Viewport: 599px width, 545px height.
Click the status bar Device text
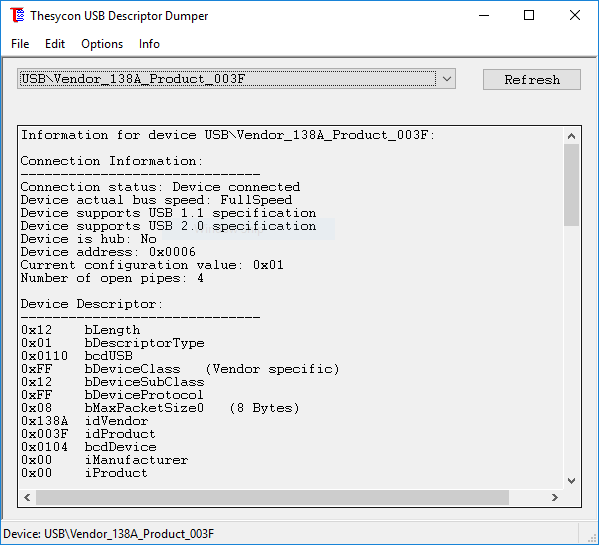108,534
